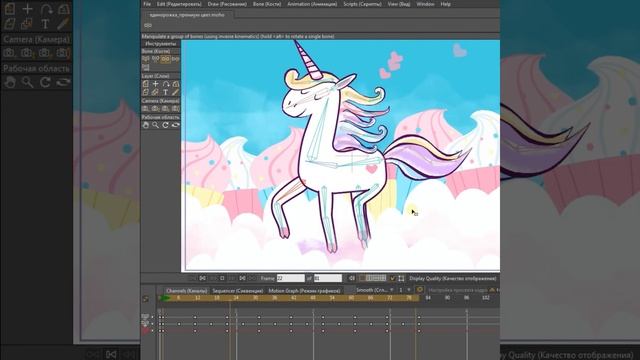Click the tool options icon below the document tab

tap(148, 25)
